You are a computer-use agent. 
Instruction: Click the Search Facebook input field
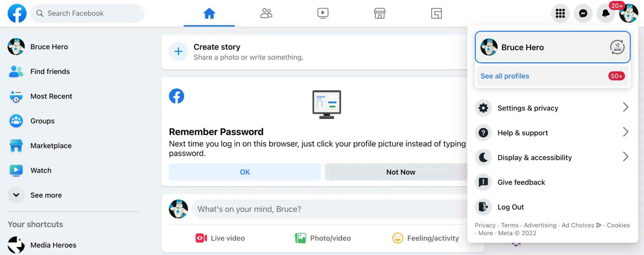[x=87, y=13]
